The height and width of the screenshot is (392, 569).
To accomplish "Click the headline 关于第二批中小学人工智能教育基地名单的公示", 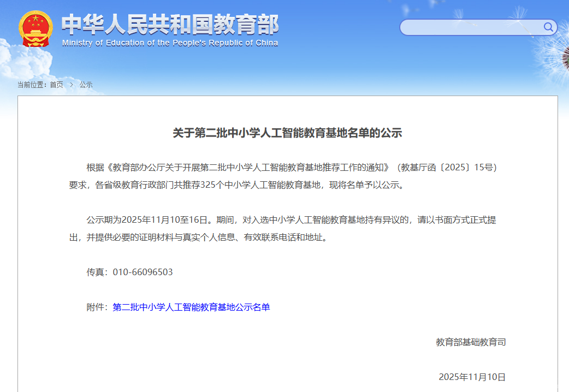I will pyautogui.click(x=287, y=133).
